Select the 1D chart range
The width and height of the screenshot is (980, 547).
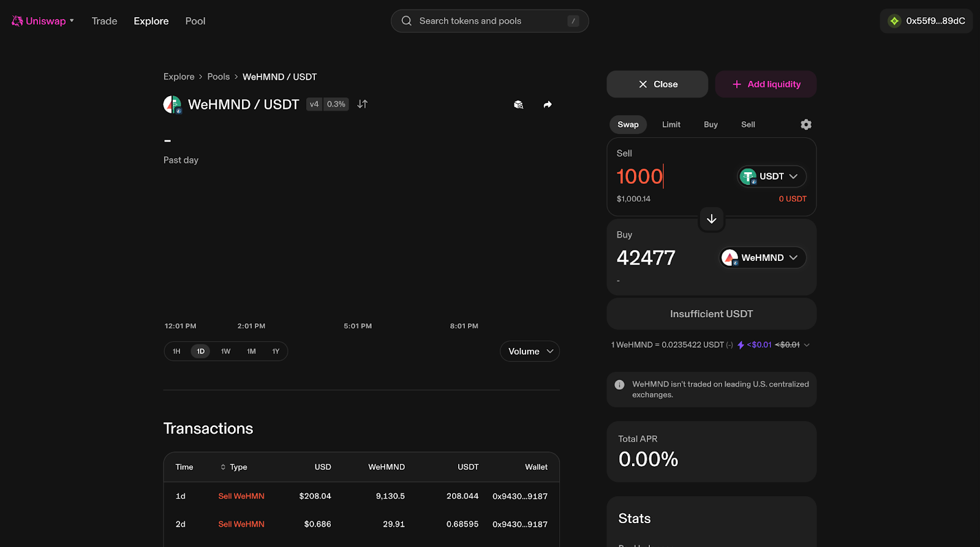point(201,351)
